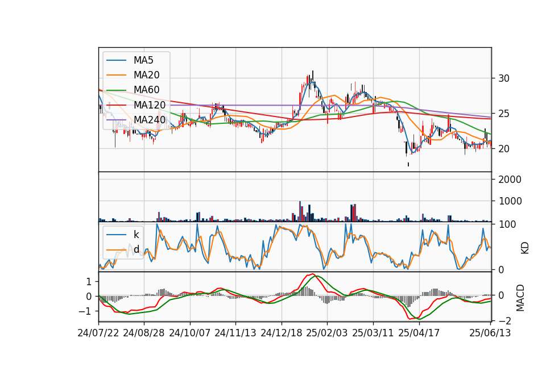
Task: Click the 24/08/28 date axis label
Action: (144, 333)
